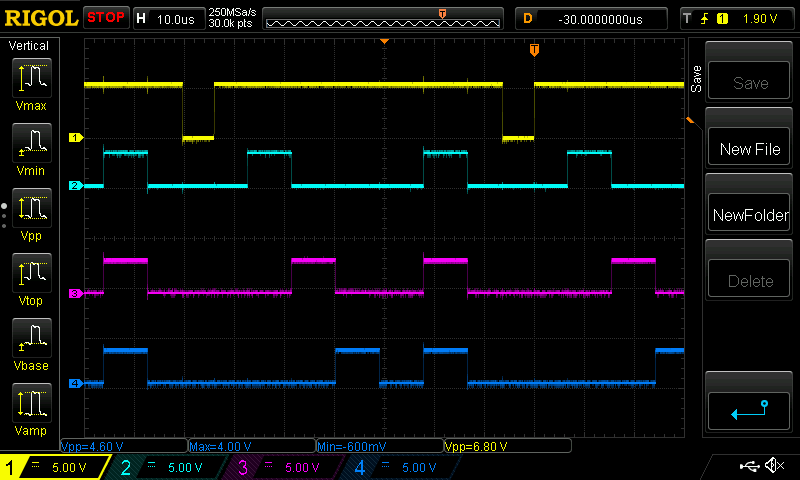Image resolution: width=800 pixels, height=480 pixels.
Task: Click the New File button
Action: coord(749,147)
